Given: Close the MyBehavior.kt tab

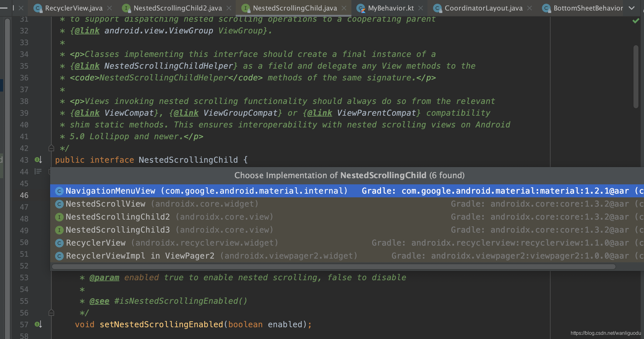Looking at the screenshot, I should 421,8.
